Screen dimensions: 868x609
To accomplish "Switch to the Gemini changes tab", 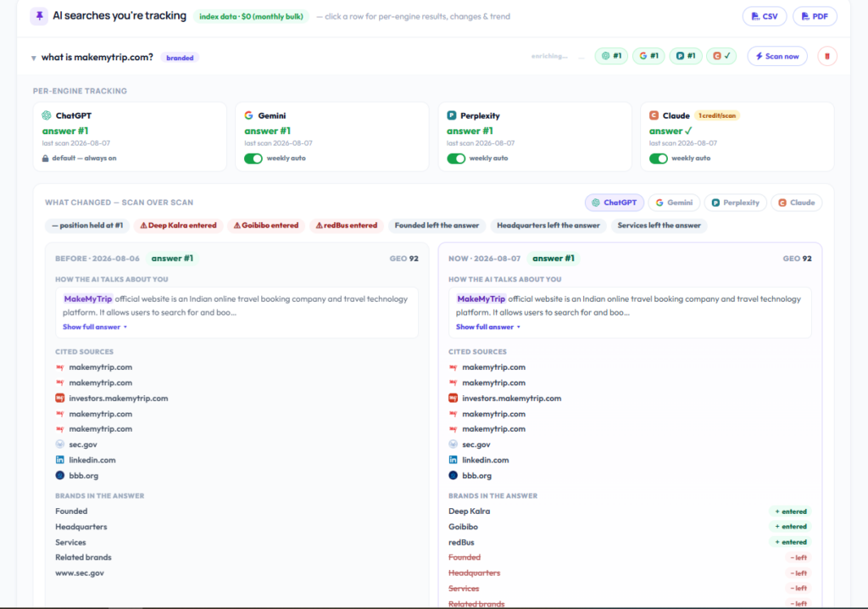I will tap(674, 203).
